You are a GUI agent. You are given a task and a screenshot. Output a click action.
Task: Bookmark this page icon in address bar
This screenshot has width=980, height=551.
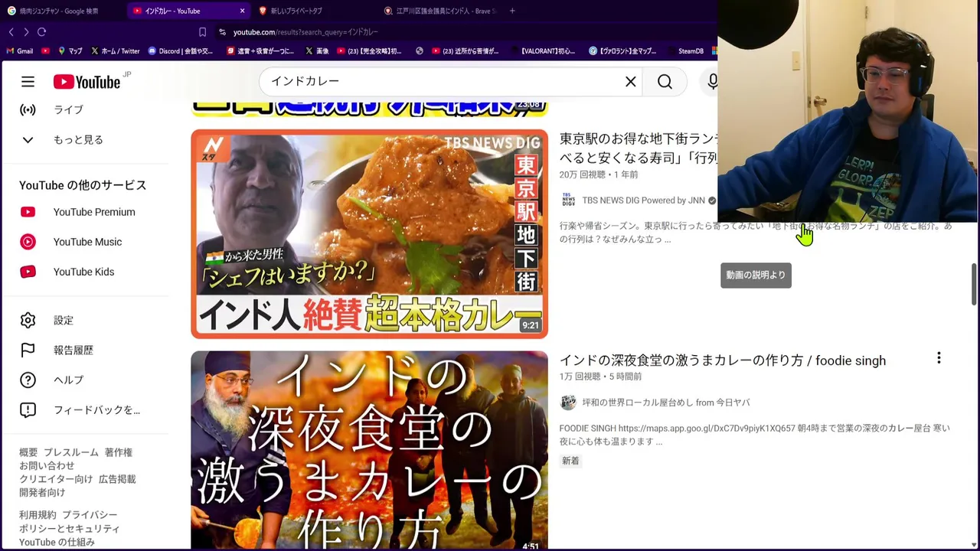[202, 32]
